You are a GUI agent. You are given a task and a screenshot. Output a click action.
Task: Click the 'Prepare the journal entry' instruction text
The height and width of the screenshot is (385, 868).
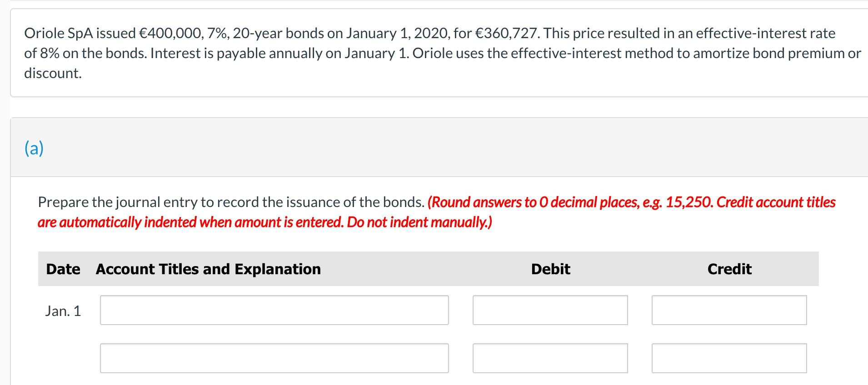click(231, 202)
